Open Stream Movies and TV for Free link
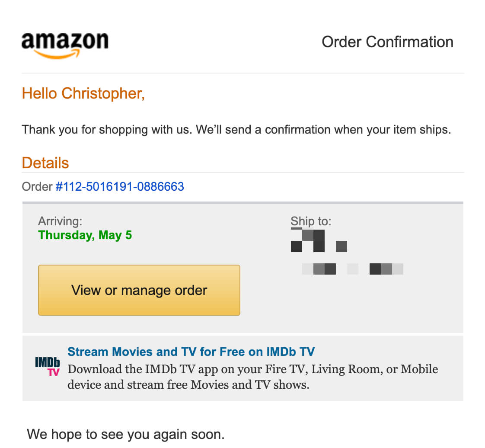 (x=191, y=352)
